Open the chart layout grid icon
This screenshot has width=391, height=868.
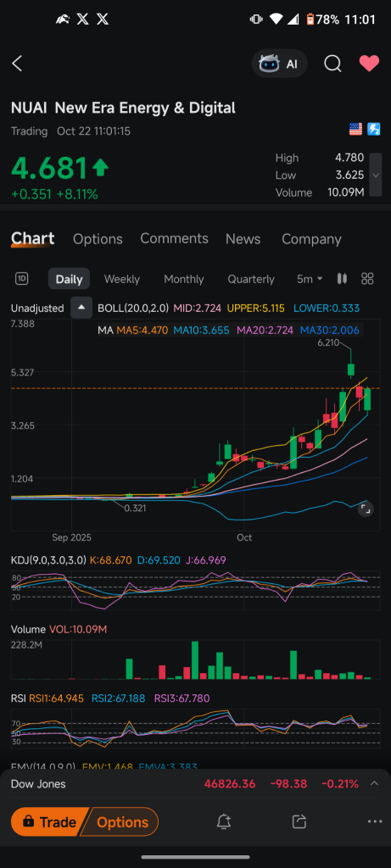[x=367, y=278]
